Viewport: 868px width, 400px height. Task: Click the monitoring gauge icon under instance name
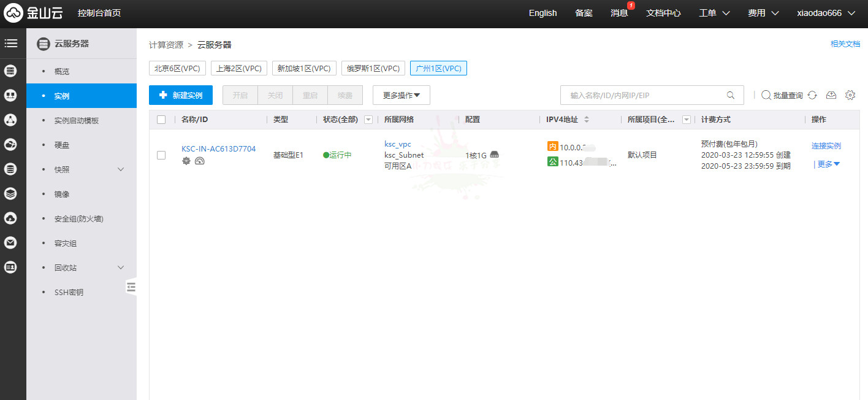(x=199, y=161)
